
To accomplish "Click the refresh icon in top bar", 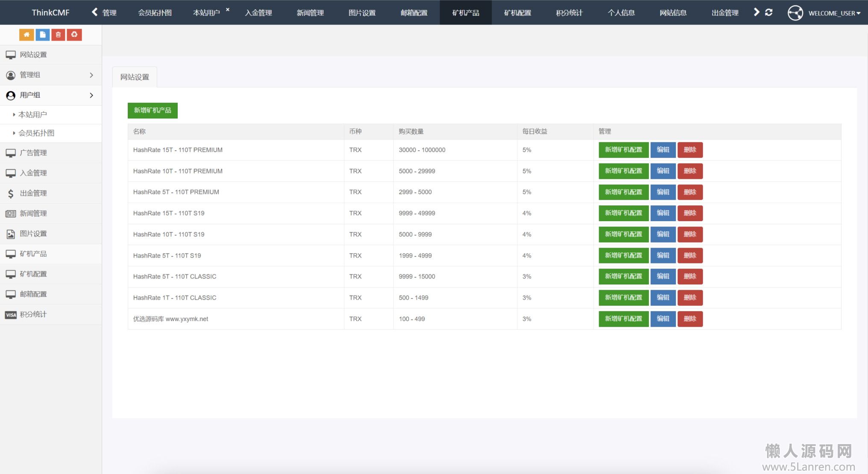I will coord(768,12).
